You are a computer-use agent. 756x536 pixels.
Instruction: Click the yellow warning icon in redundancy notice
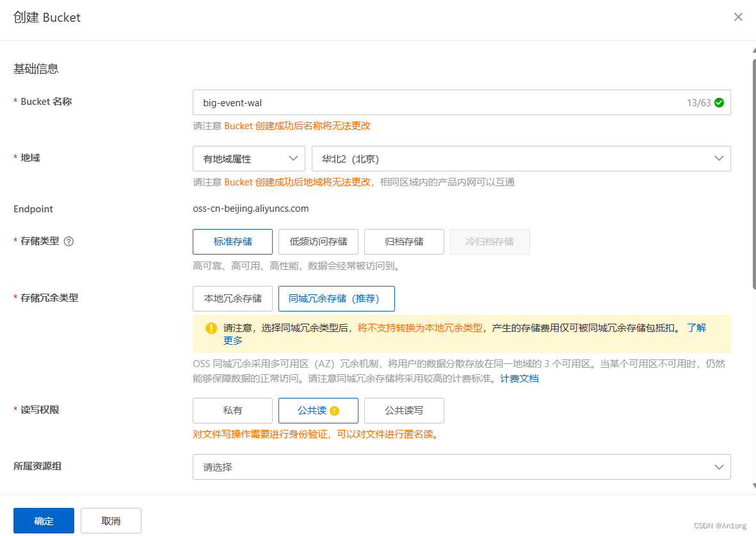(211, 328)
